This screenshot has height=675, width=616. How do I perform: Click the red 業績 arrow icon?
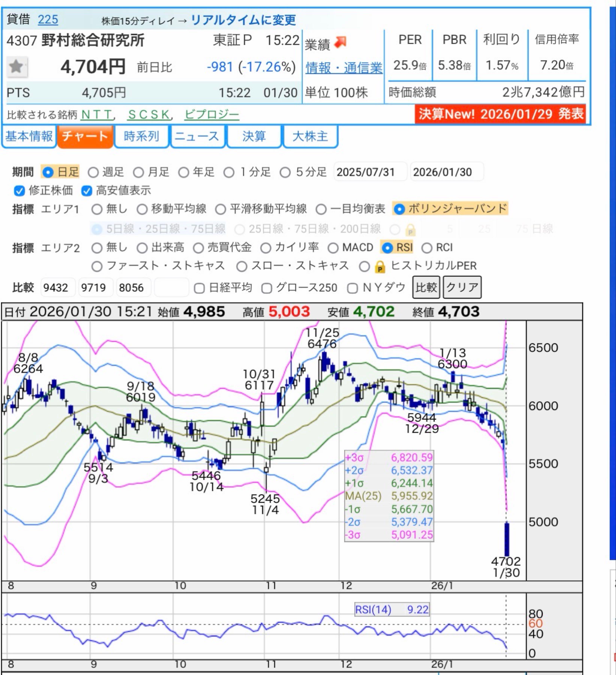point(341,43)
